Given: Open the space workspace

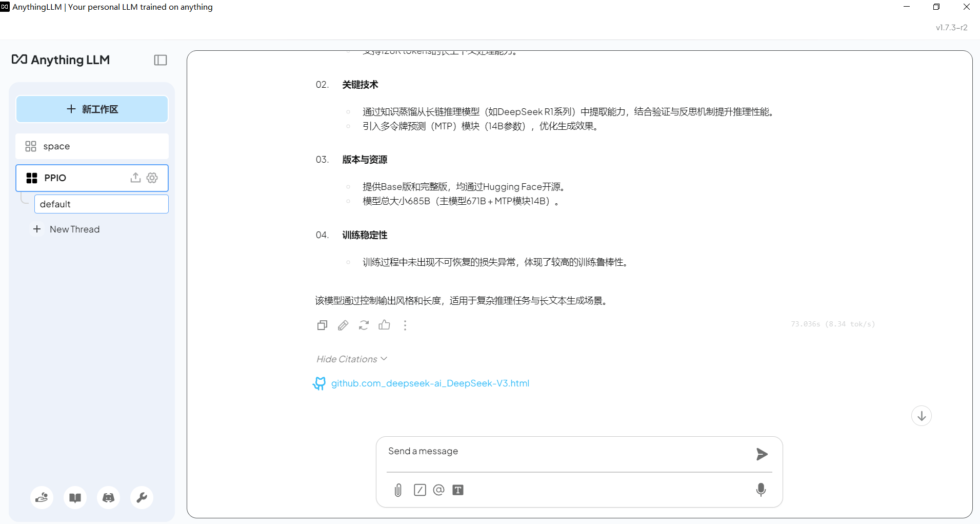Looking at the screenshot, I should pyautogui.click(x=92, y=146).
